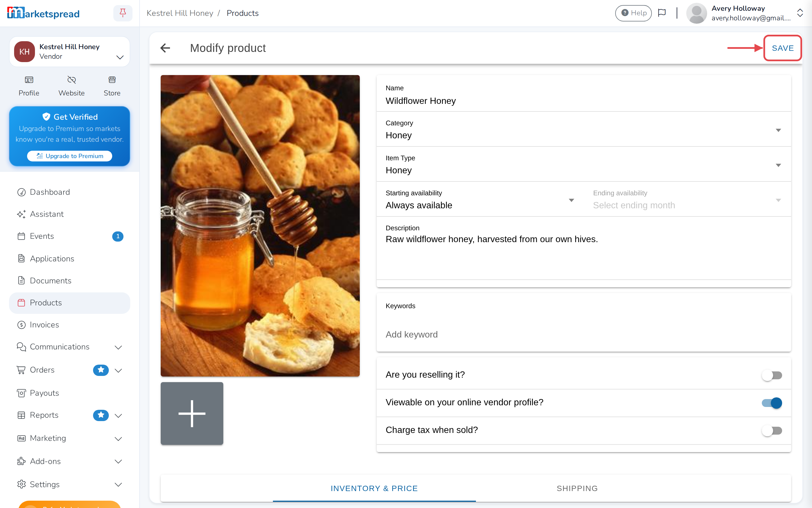Click Upgrade to Premium button

click(69, 156)
